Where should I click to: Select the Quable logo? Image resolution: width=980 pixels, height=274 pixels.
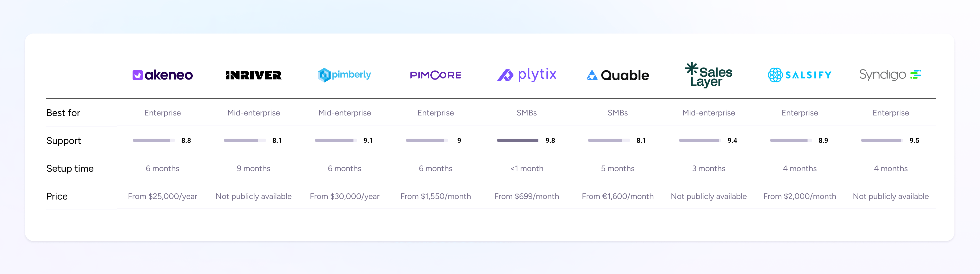point(618,75)
